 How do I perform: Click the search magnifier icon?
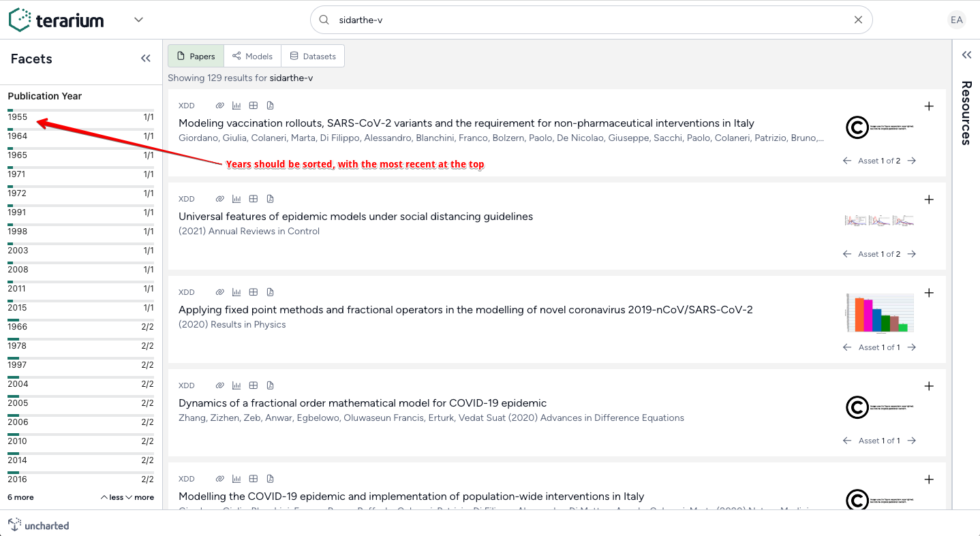click(324, 20)
